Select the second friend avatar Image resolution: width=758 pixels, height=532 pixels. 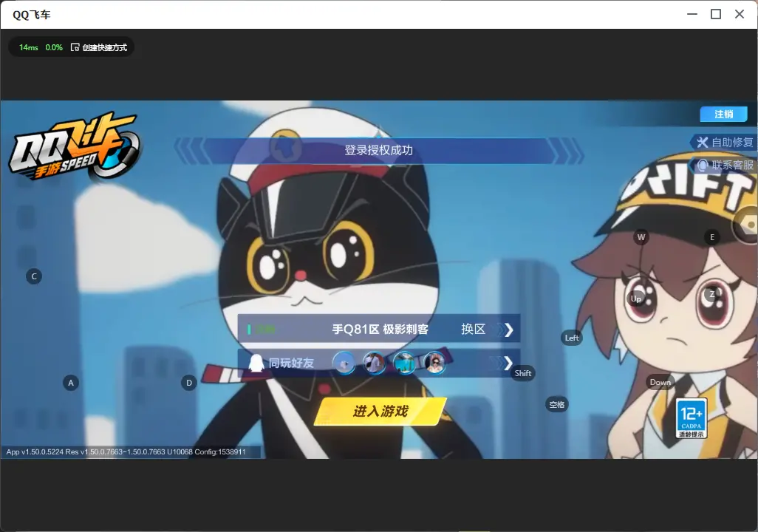(375, 364)
